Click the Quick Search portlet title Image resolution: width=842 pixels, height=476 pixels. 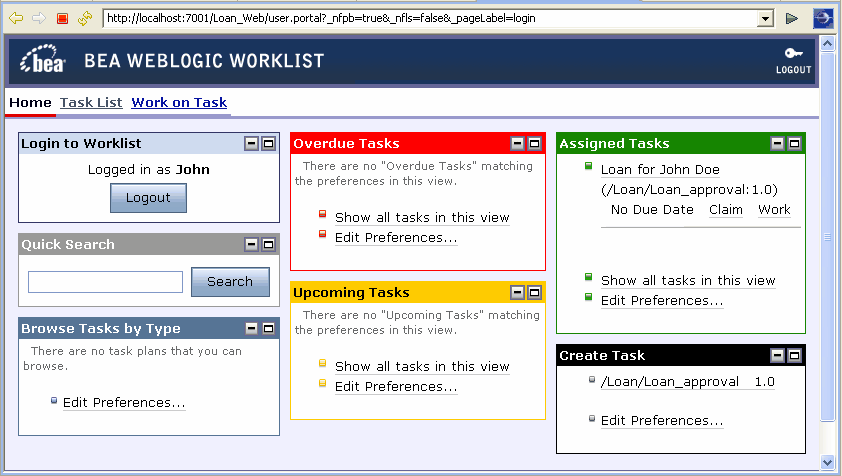[68, 244]
